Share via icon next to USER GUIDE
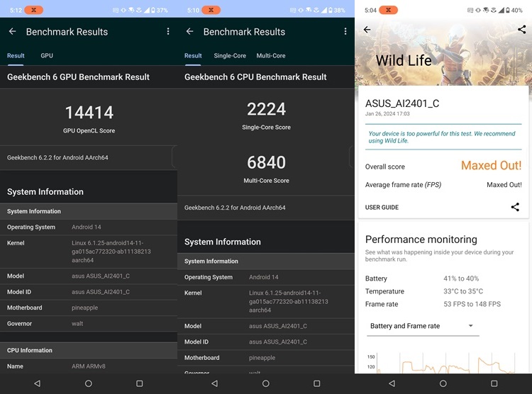The width and height of the screenshot is (532, 394). coord(515,207)
